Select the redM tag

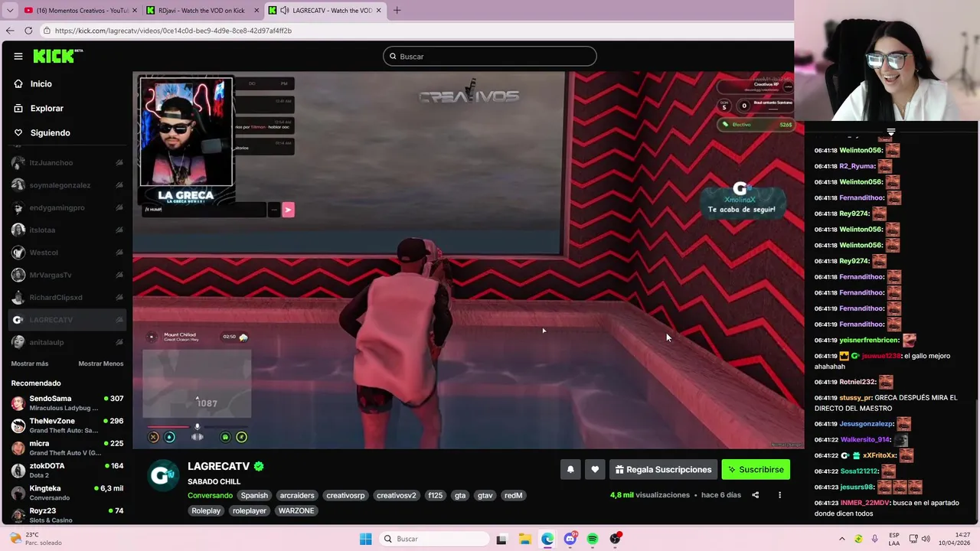click(513, 495)
